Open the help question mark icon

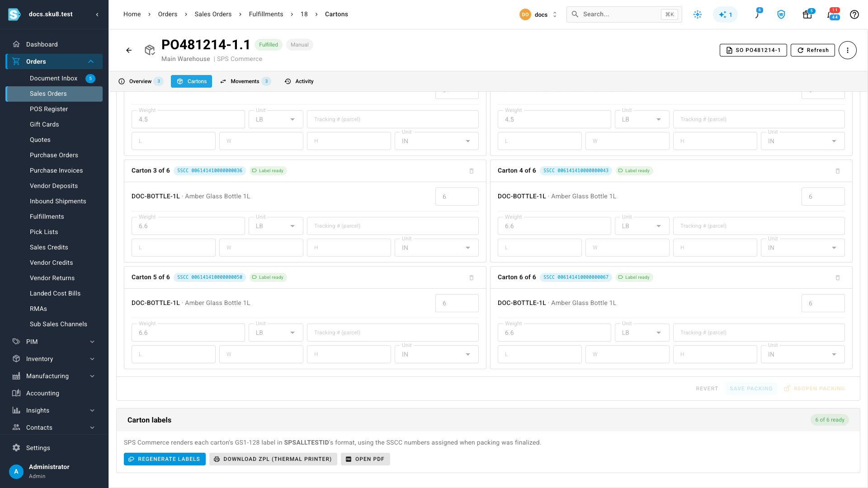[854, 14]
